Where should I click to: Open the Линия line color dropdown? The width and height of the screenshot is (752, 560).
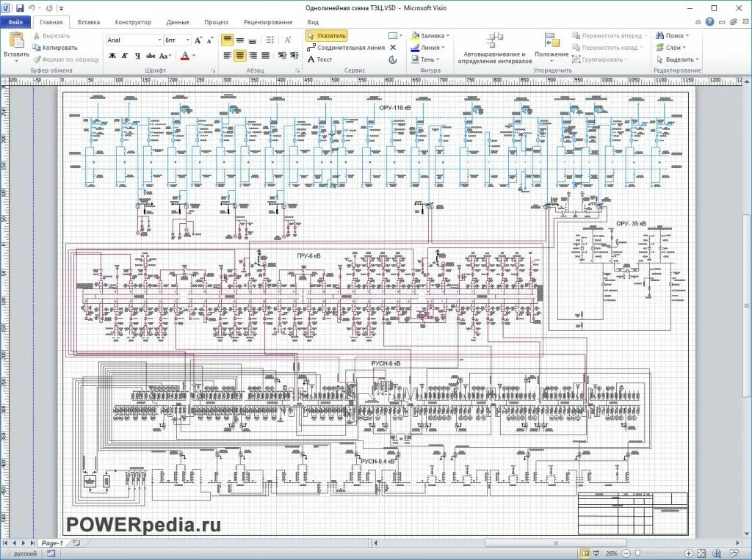(428, 48)
